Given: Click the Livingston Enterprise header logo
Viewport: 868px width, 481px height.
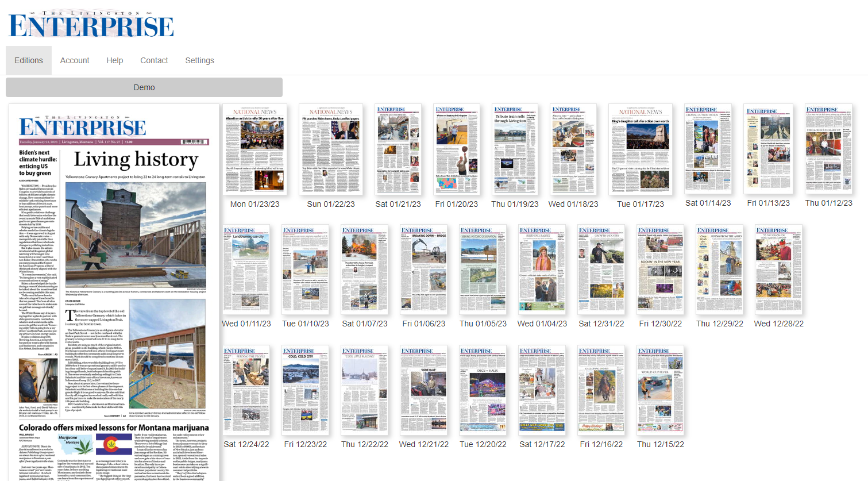Looking at the screenshot, I should coord(91,24).
